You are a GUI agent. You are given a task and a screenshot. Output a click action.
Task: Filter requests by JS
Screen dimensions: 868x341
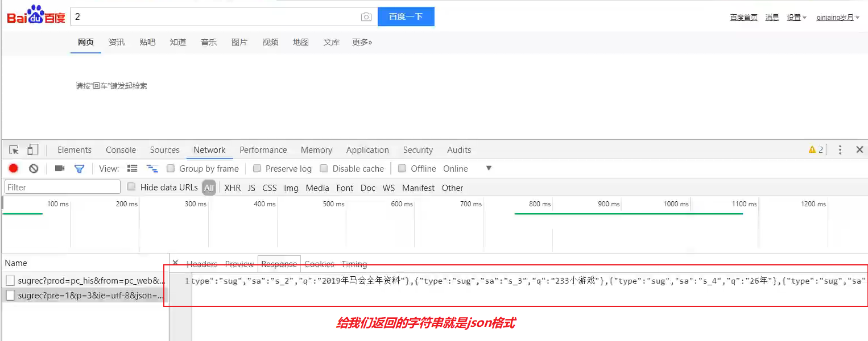tap(251, 188)
